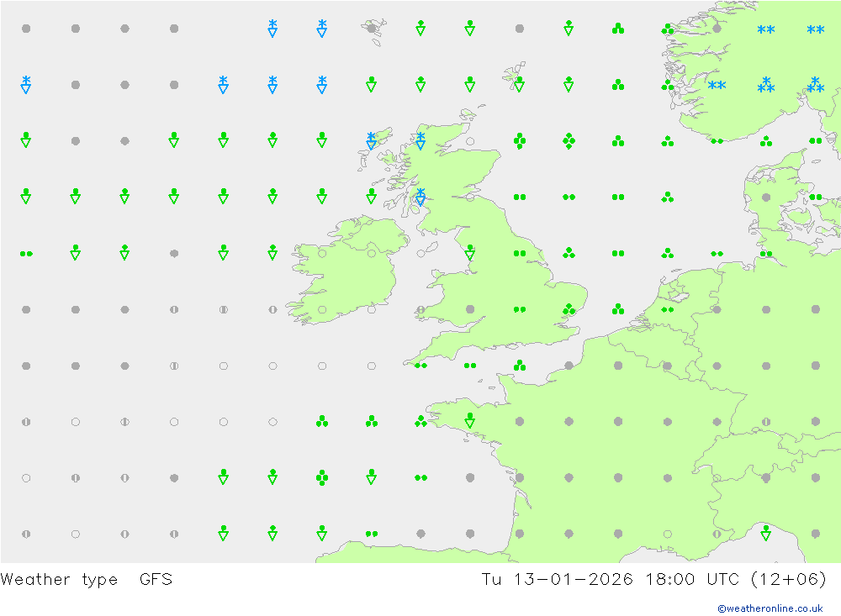841x616 pixels.
Task: Select the snow shower symbol over the Scottish Highlands
Action: coord(420,140)
